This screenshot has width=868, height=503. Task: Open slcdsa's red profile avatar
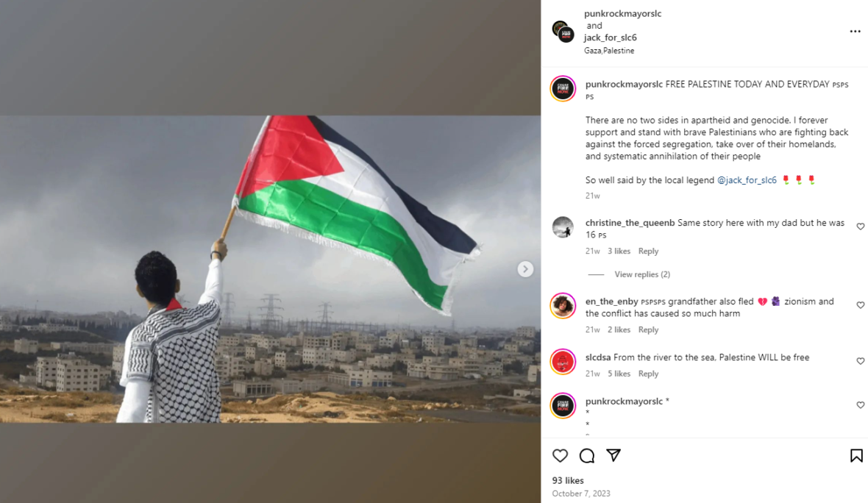(x=563, y=362)
